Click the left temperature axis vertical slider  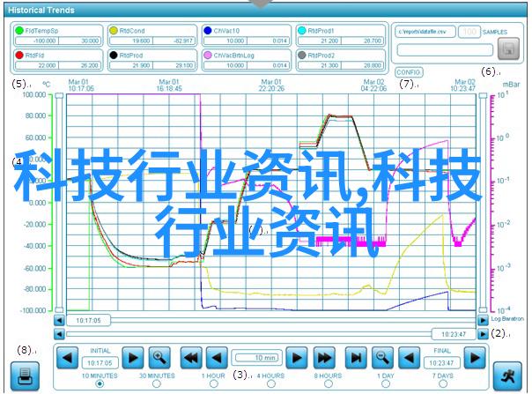point(59,203)
